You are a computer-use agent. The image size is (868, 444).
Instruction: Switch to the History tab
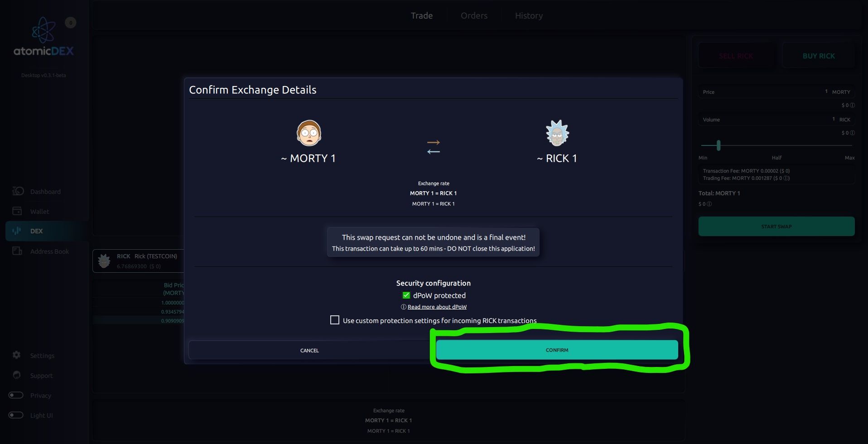tap(529, 15)
